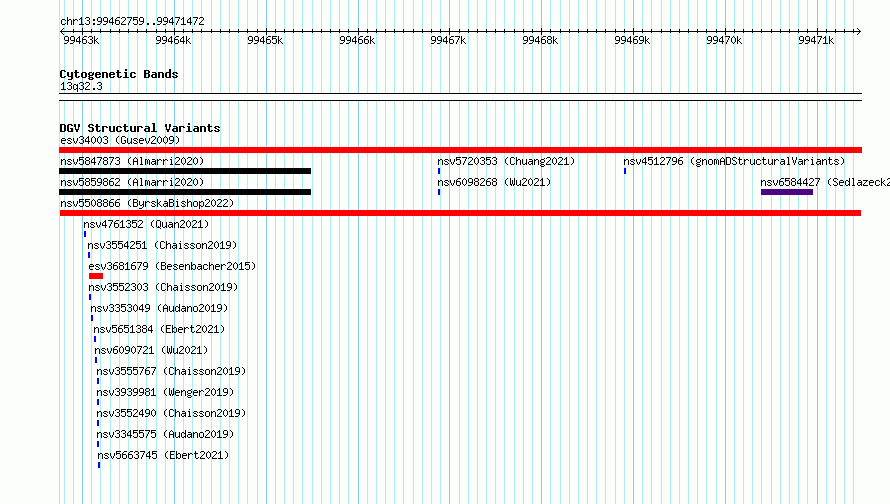Open nsv5651384 (Ebert2021) variant label
The image size is (890, 504).
pyautogui.click(x=159, y=329)
